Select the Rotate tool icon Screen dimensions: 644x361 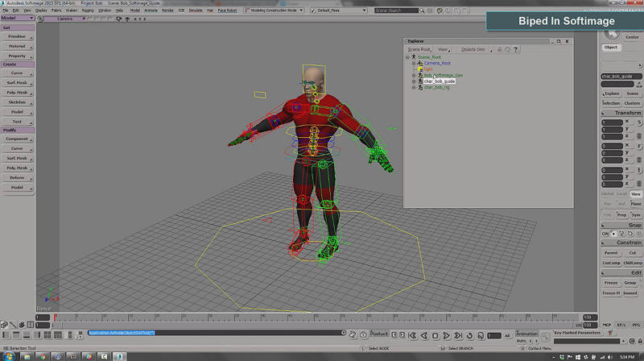[639, 147]
